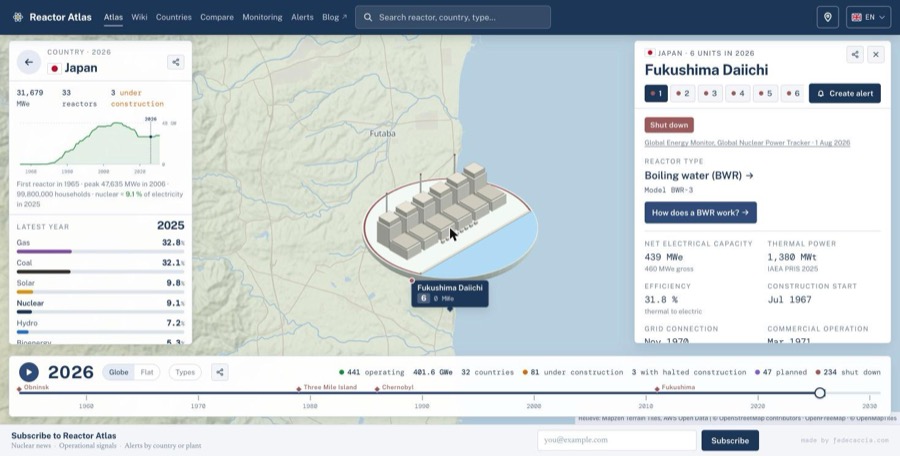Click the Shut down status badge

[669, 125]
